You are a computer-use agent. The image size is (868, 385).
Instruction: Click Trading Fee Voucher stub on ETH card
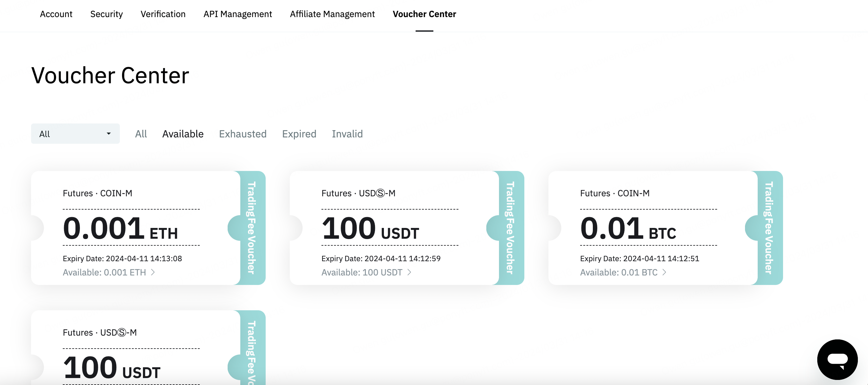[x=252, y=228]
